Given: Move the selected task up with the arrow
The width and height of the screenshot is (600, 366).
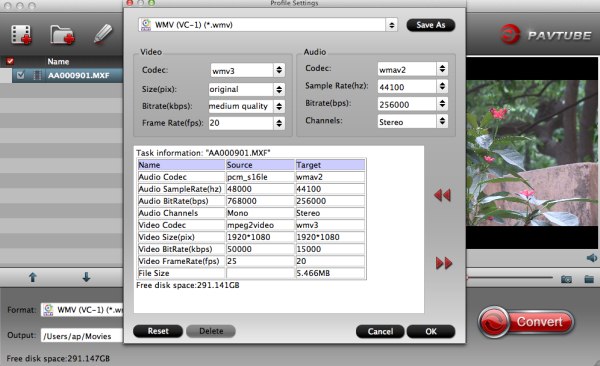Looking at the screenshot, I should click(x=33, y=277).
